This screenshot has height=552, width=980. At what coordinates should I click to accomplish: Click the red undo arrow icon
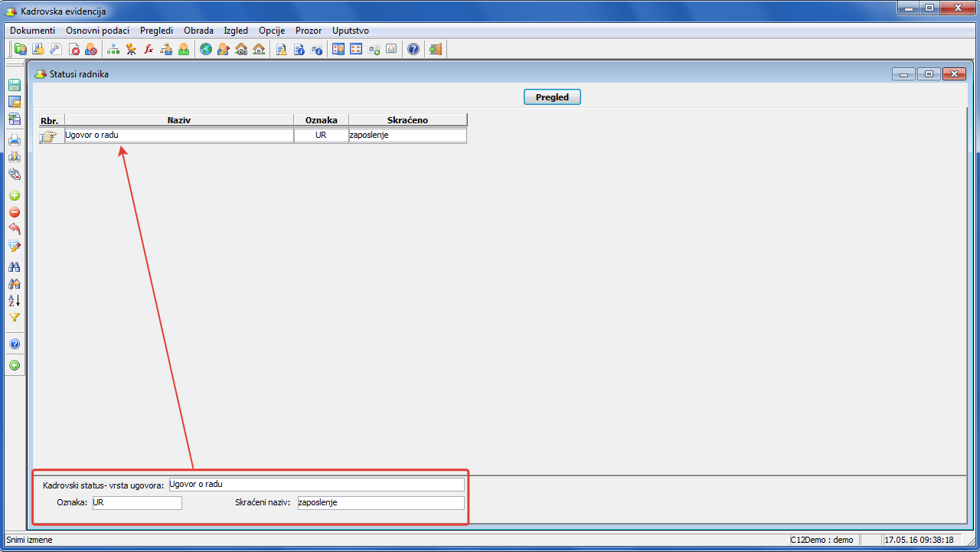pos(14,229)
